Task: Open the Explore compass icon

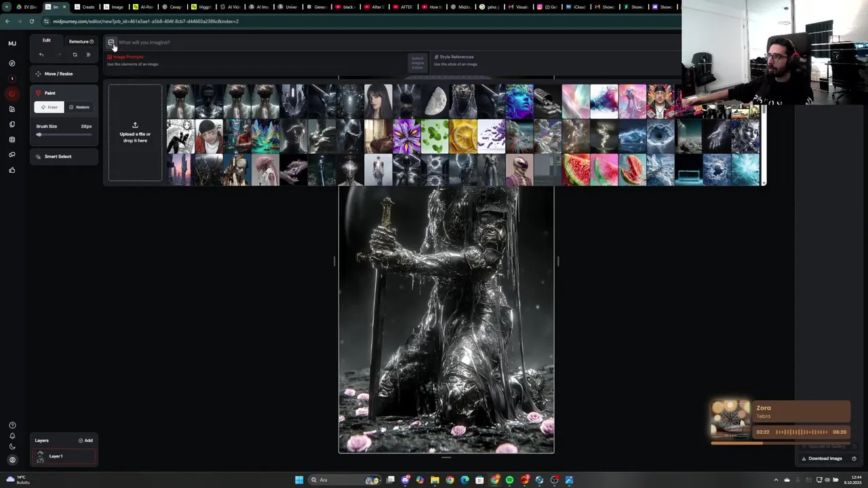Action: click(12, 63)
